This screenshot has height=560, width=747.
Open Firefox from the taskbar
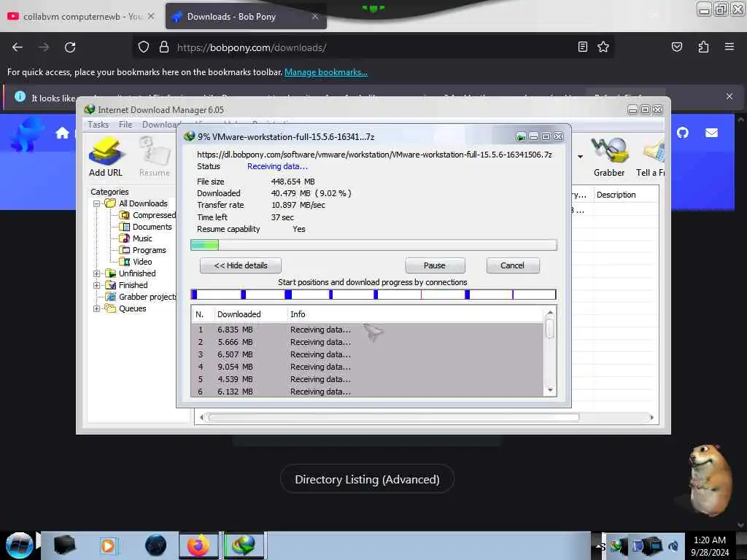pos(198,545)
